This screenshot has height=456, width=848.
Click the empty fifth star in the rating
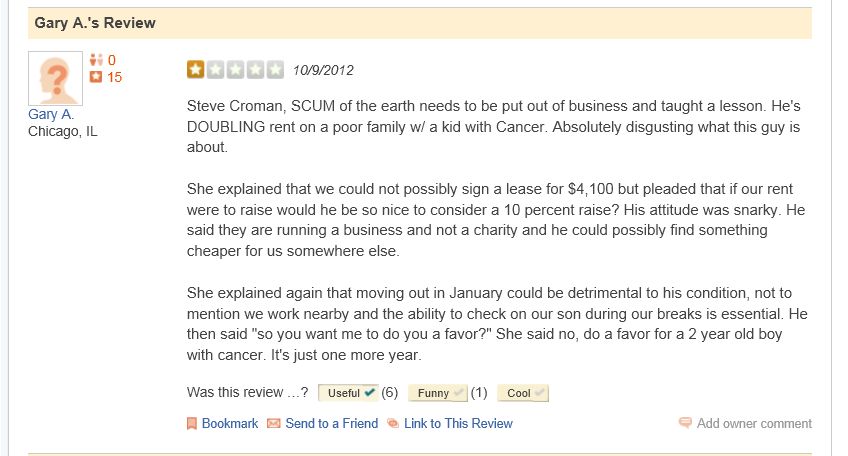click(276, 69)
